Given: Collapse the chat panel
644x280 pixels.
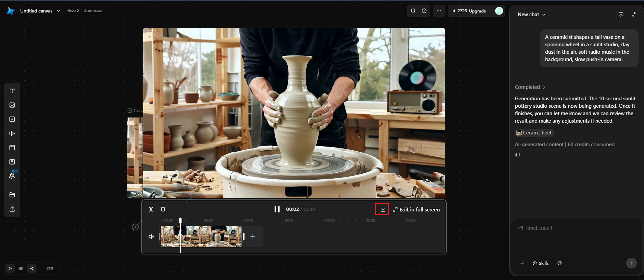Looking at the screenshot, I should coord(634,15).
